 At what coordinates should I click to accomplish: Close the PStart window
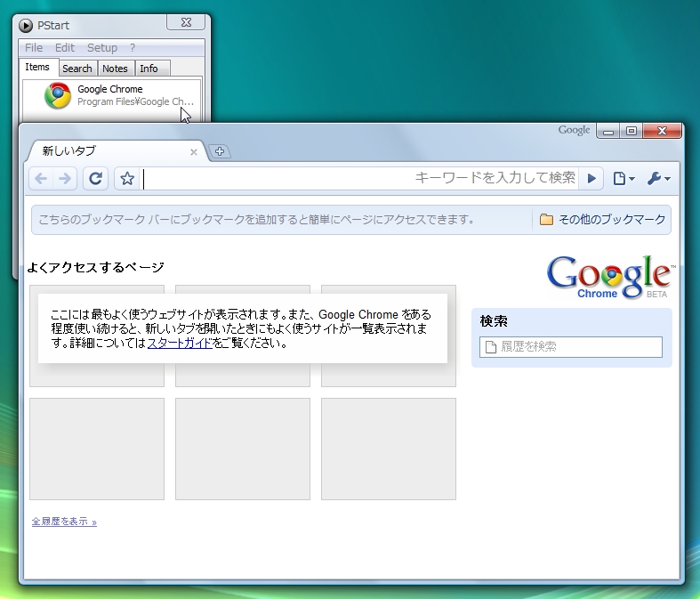tap(186, 22)
